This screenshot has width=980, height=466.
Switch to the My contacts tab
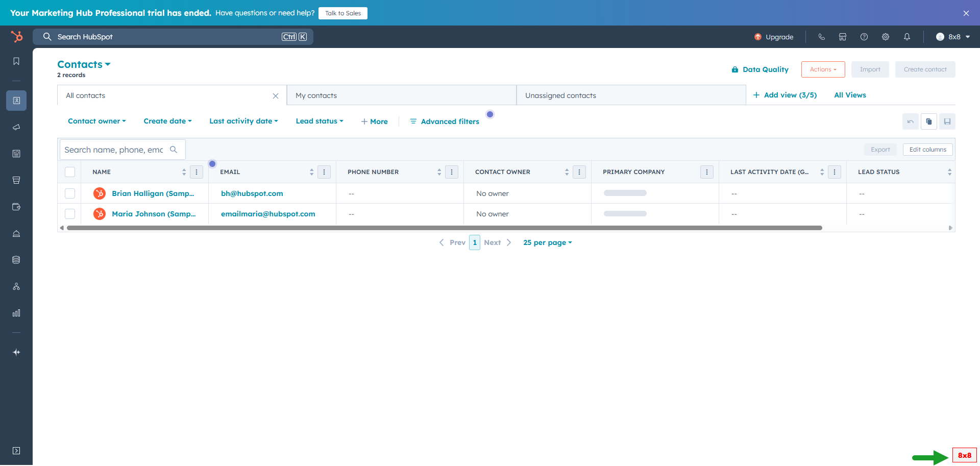tap(402, 95)
